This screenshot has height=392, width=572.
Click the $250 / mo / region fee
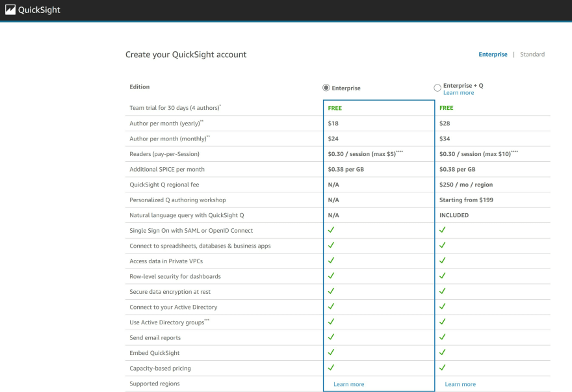466,185
